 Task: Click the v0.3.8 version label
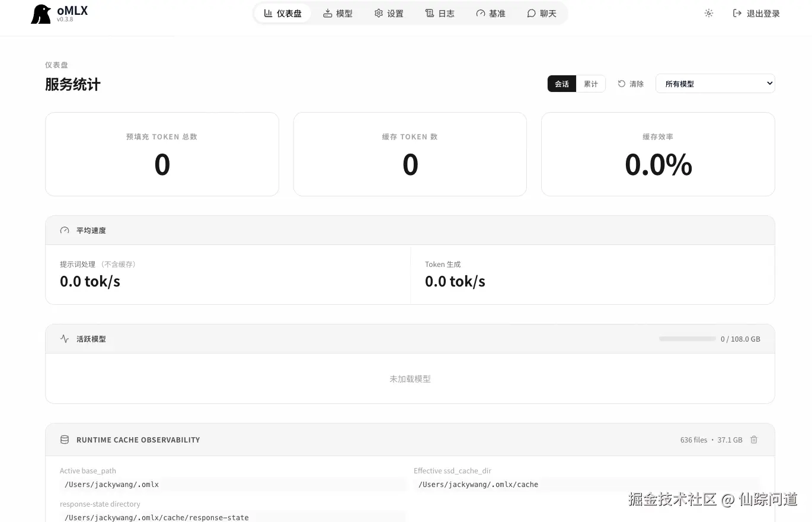pyautogui.click(x=65, y=20)
